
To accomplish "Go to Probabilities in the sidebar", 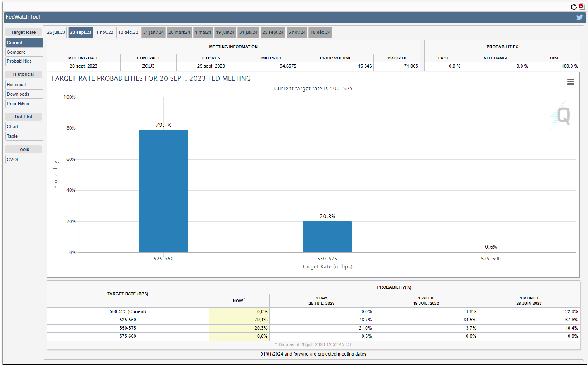I will (x=24, y=61).
